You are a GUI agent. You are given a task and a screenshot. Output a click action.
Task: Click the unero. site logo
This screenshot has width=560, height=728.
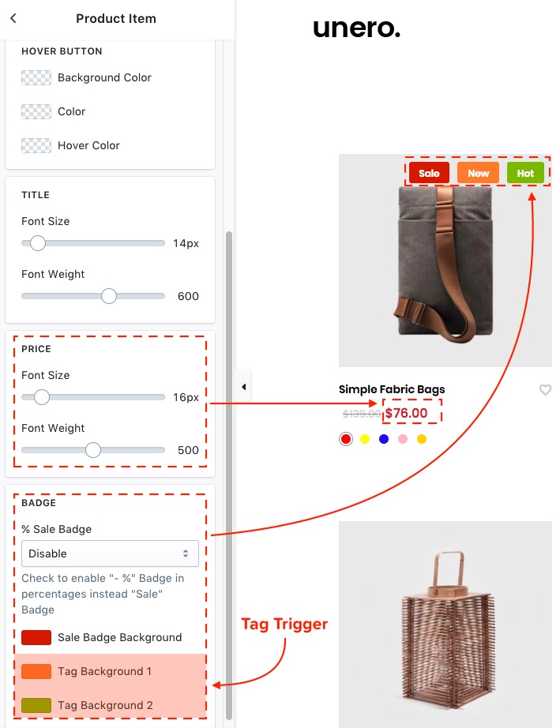tap(357, 28)
